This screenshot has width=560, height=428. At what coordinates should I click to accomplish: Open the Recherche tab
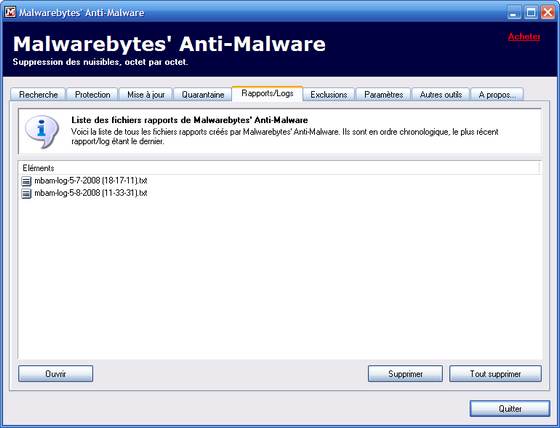click(x=38, y=95)
